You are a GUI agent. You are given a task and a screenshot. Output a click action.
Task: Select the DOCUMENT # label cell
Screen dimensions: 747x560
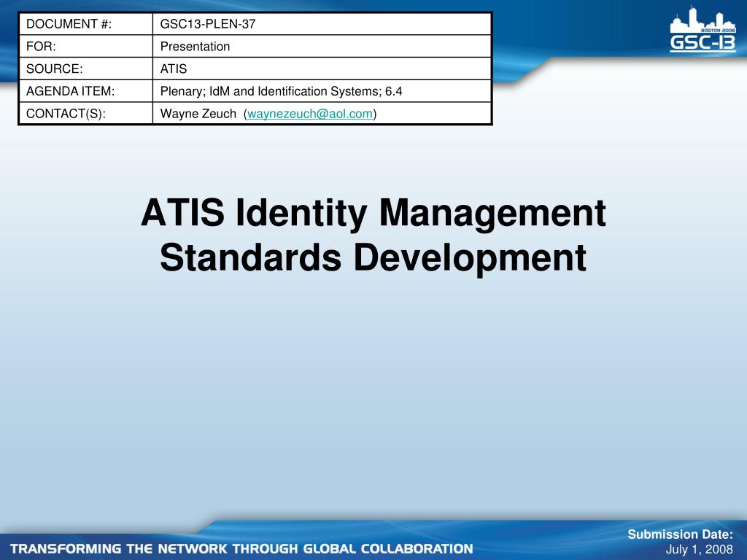[86, 24]
